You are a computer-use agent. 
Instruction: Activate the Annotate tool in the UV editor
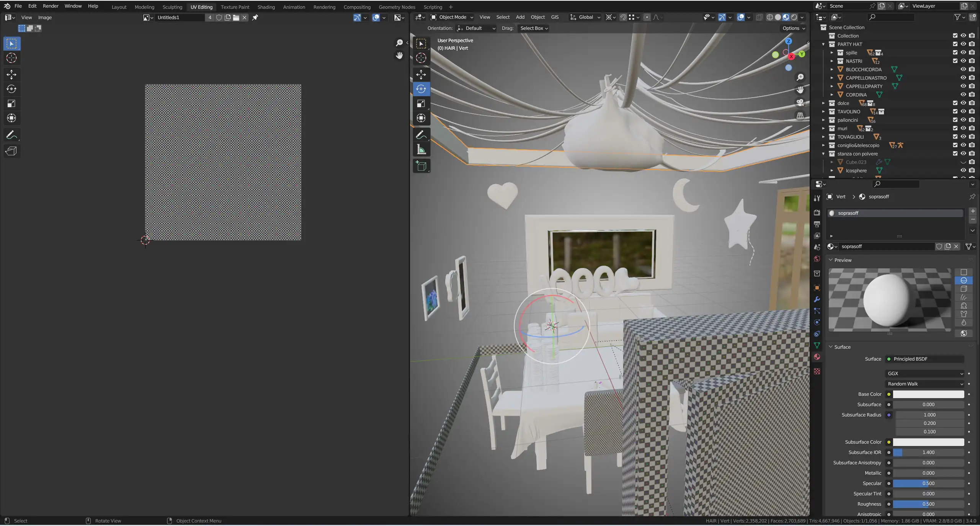click(x=11, y=135)
